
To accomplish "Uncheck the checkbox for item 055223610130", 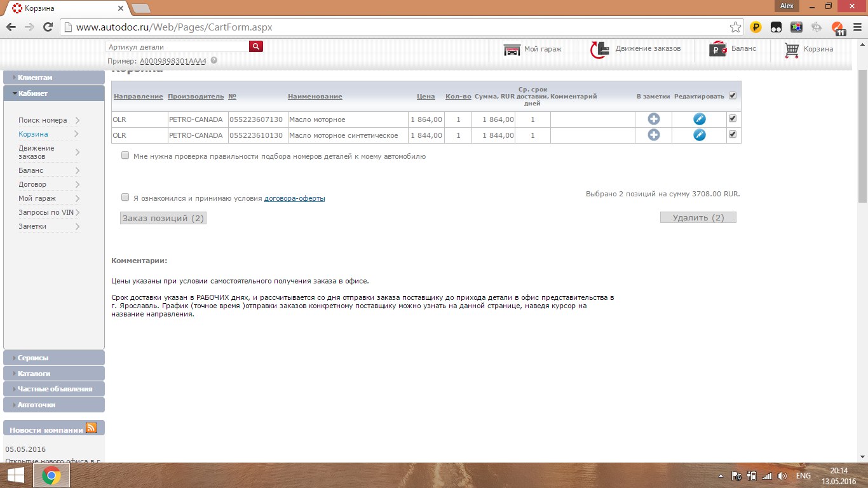I will point(733,134).
